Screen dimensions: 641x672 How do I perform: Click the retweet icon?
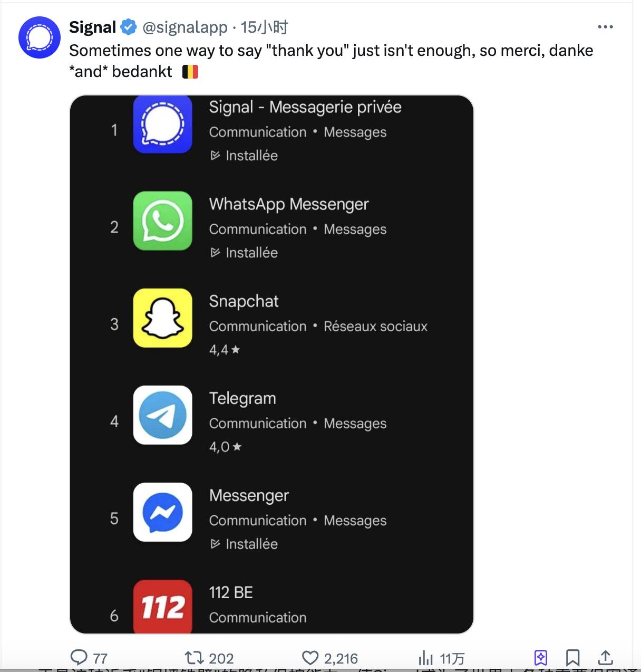pyautogui.click(x=194, y=657)
